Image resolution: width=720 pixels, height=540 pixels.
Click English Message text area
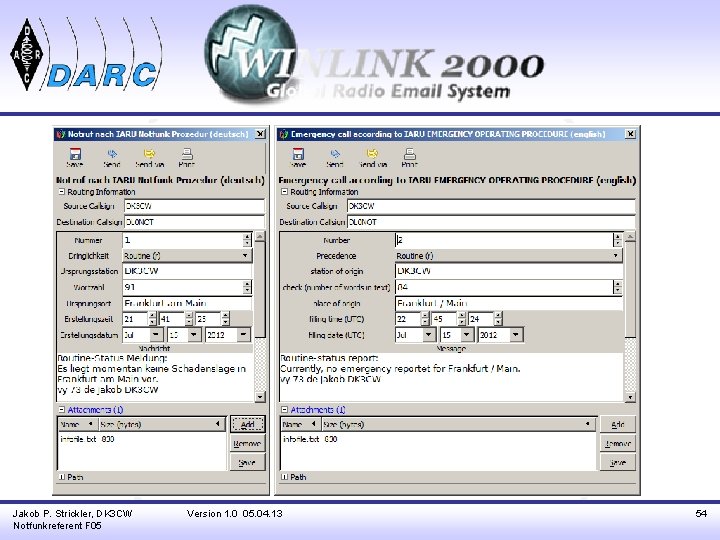tap(452, 377)
